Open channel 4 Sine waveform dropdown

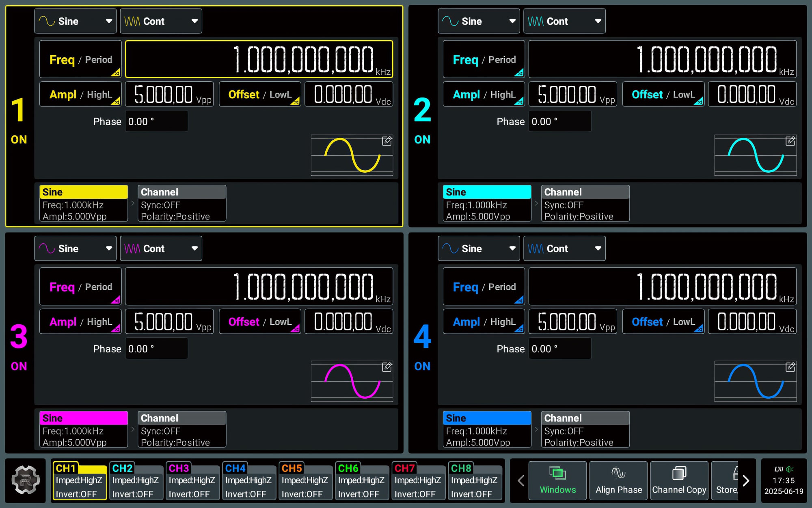[479, 248]
